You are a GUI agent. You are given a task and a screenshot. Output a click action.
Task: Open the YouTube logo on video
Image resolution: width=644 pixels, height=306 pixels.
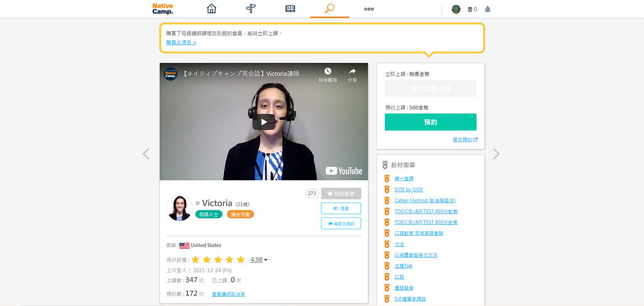coord(344,171)
